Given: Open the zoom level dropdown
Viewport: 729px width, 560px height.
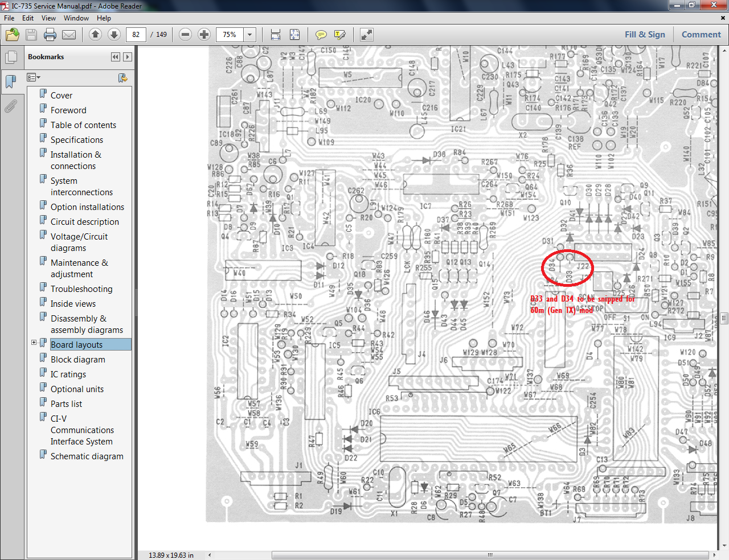Looking at the screenshot, I should click(x=249, y=35).
